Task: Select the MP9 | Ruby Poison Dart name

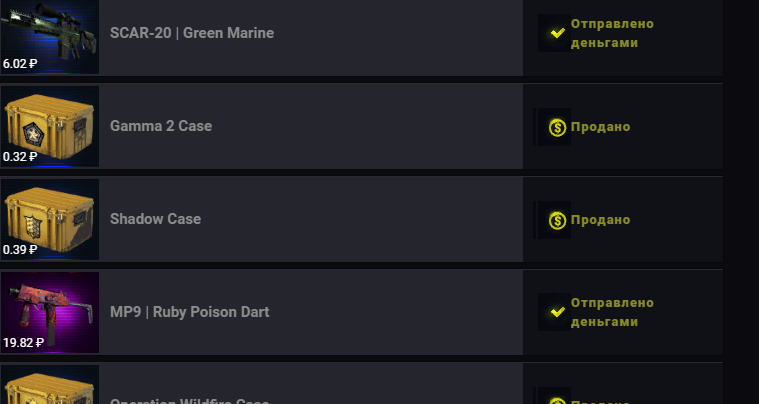Action: [x=189, y=312]
